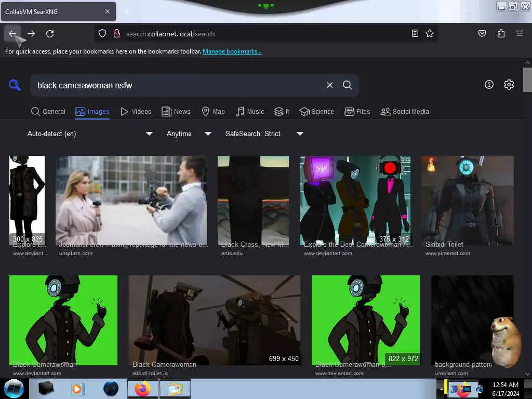
Task: Open the 822 x 972 green Camerawoman thumbnail
Action: pyautogui.click(x=365, y=320)
